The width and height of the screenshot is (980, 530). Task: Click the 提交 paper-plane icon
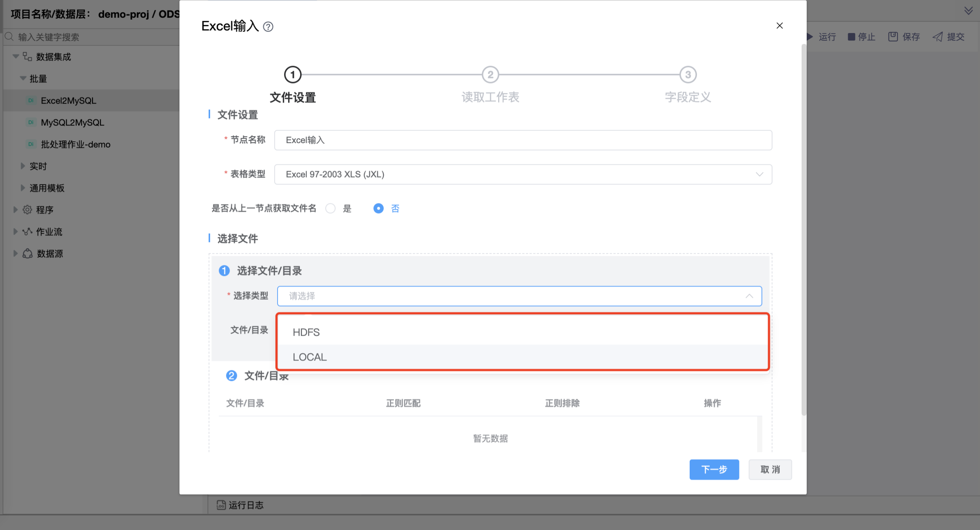937,37
